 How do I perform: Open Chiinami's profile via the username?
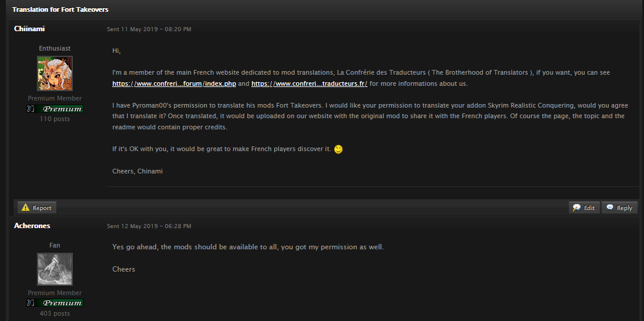[x=29, y=29]
